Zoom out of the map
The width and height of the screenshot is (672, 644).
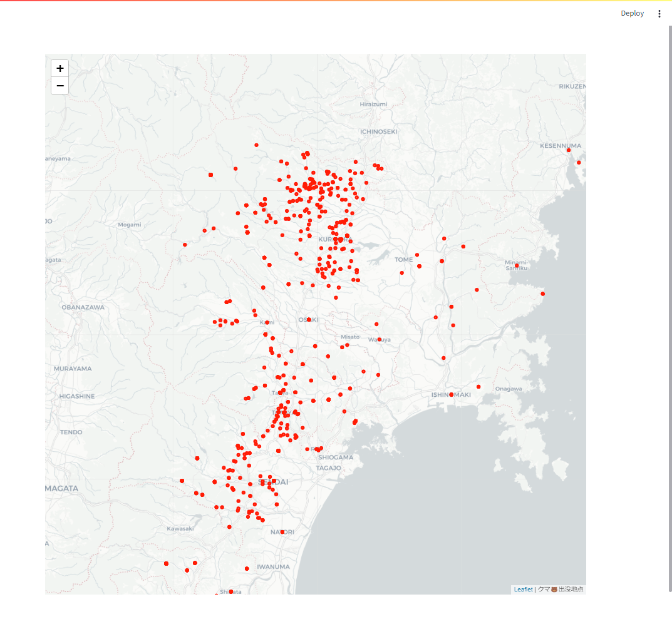coord(60,86)
